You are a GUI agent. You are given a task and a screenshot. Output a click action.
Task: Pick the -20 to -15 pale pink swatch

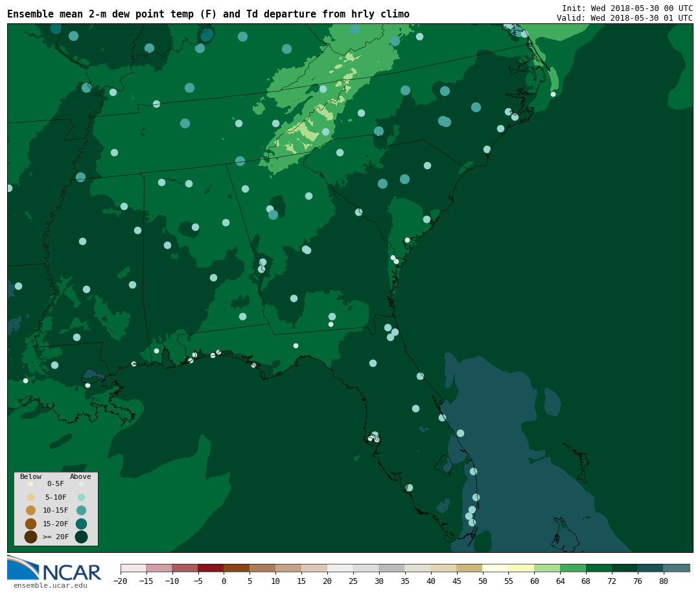[x=134, y=568]
